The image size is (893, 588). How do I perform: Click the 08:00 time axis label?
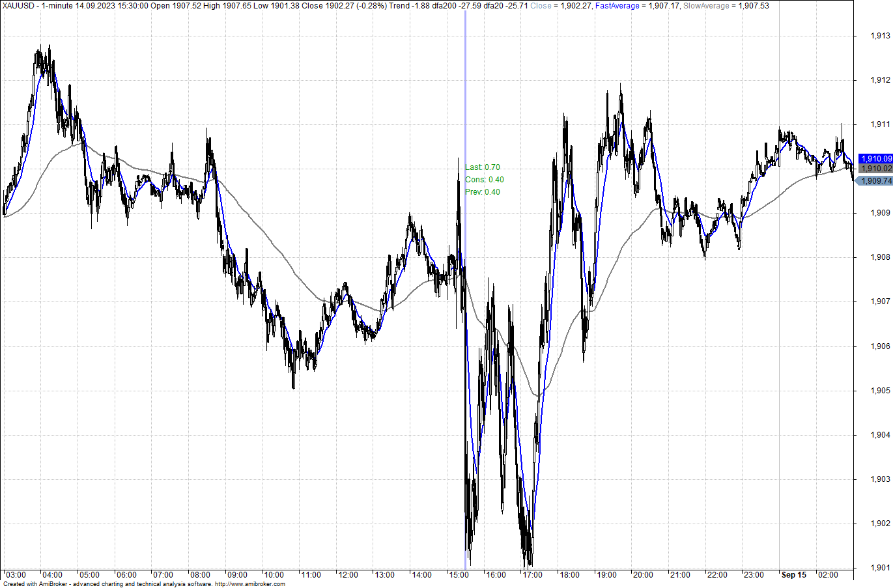click(200, 575)
